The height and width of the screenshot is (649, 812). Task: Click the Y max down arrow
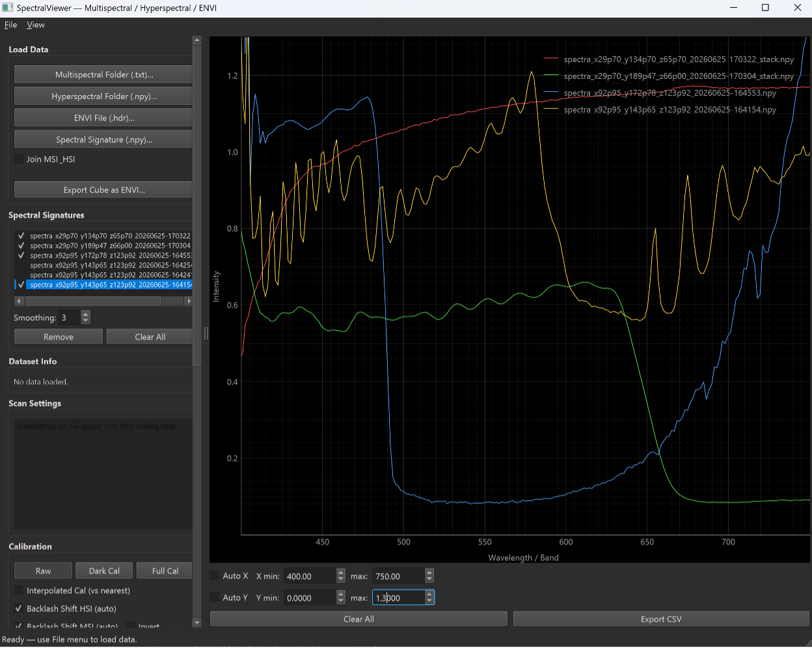pyautogui.click(x=429, y=601)
